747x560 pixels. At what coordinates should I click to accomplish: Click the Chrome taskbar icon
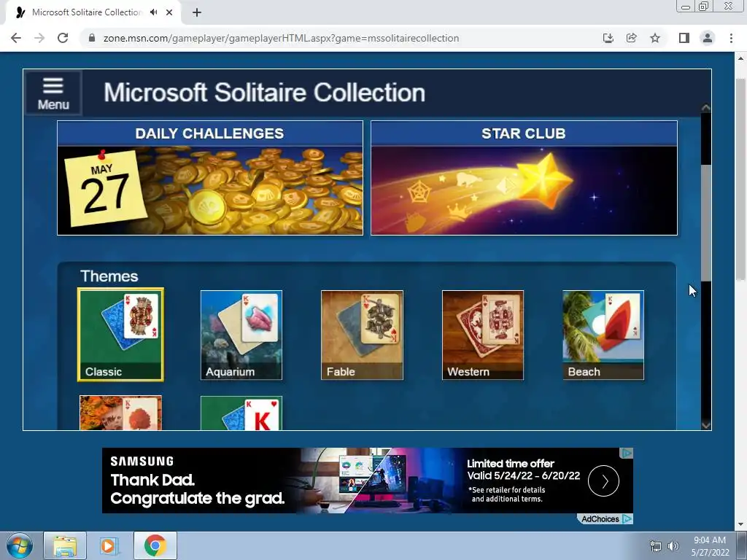(x=155, y=545)
